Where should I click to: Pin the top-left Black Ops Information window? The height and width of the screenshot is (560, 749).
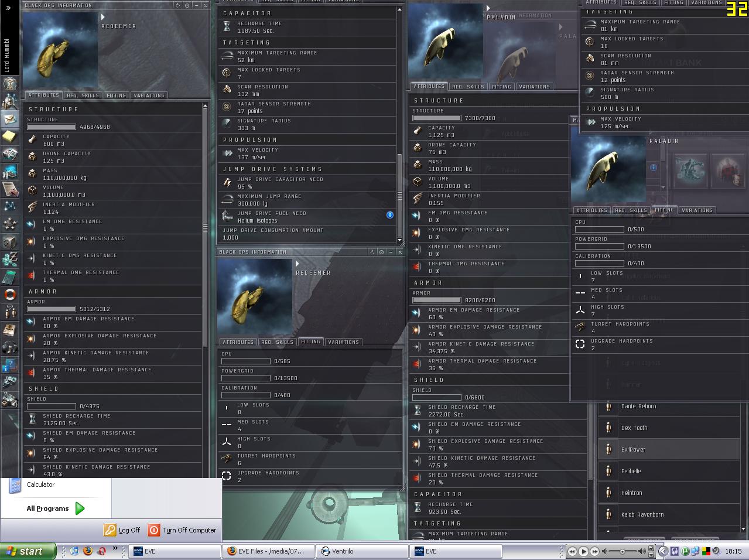(178, 5)
